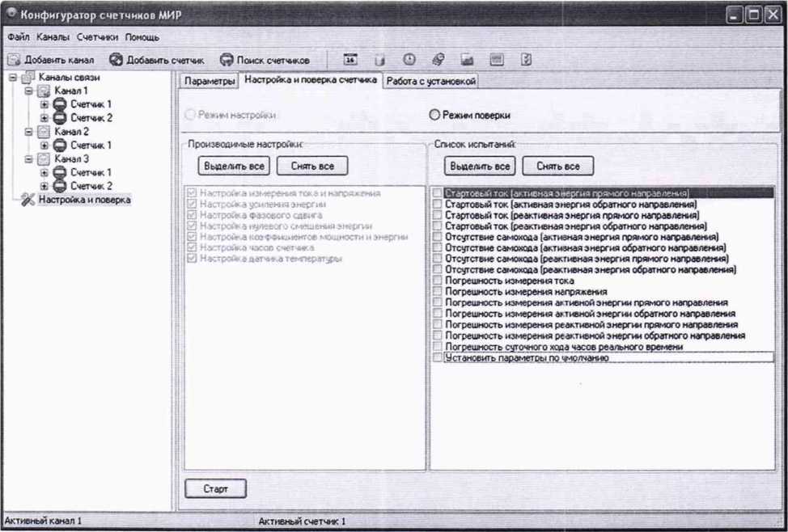Check Погрешность суточного хода часов реального времени
This screenshot has height=532, width=788.
[x=437, y=347]
